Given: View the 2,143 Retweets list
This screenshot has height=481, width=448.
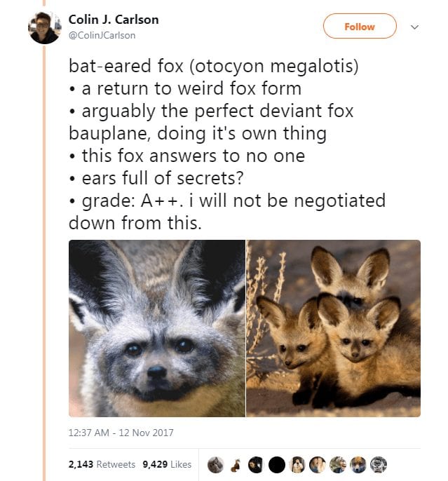Looking at the screenshot, I should (x=102, y=464).
